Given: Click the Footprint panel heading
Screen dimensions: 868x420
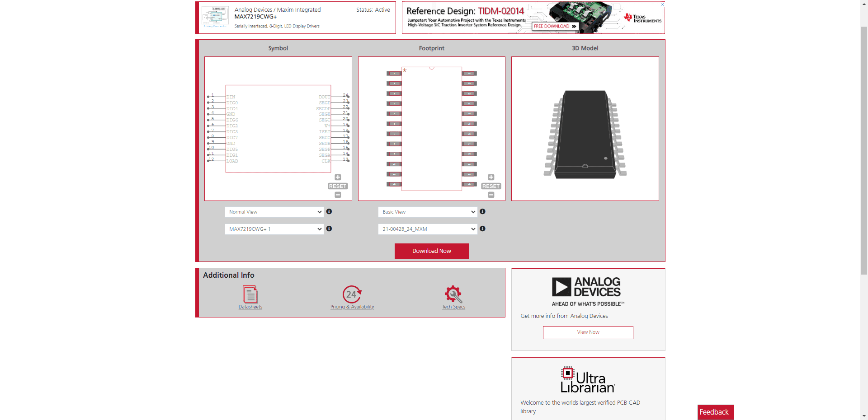Looking at the screenshot, I should pos(432,48).
